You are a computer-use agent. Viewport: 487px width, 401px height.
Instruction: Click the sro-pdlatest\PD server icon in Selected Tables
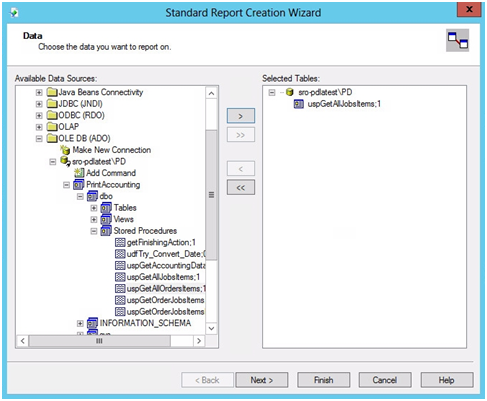290,92
